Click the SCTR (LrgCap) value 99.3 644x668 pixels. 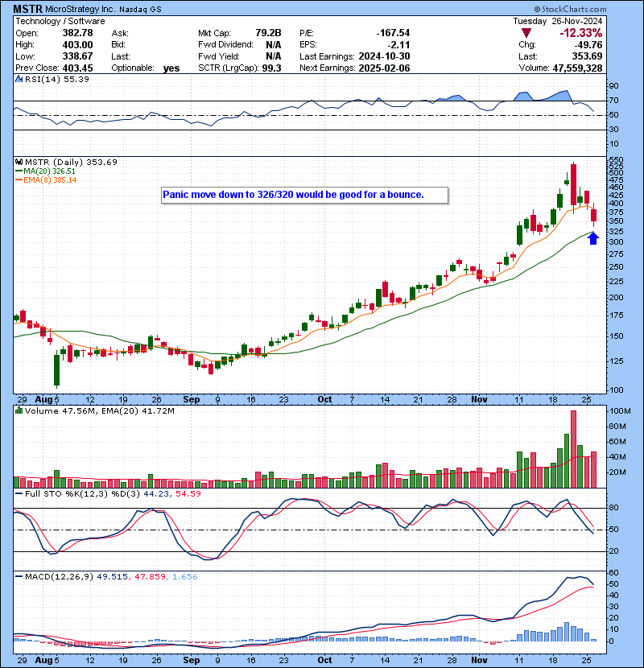coord(271,68)
